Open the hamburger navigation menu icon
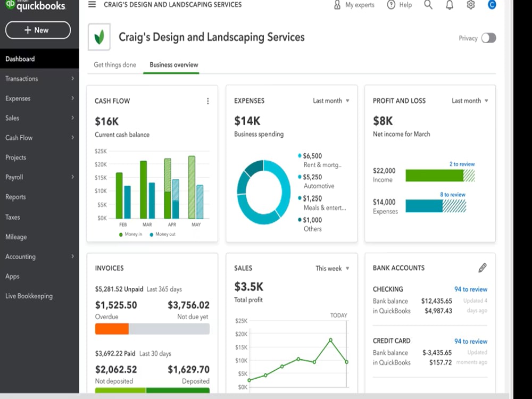This screenshot has height=399, width=532. 92,4
